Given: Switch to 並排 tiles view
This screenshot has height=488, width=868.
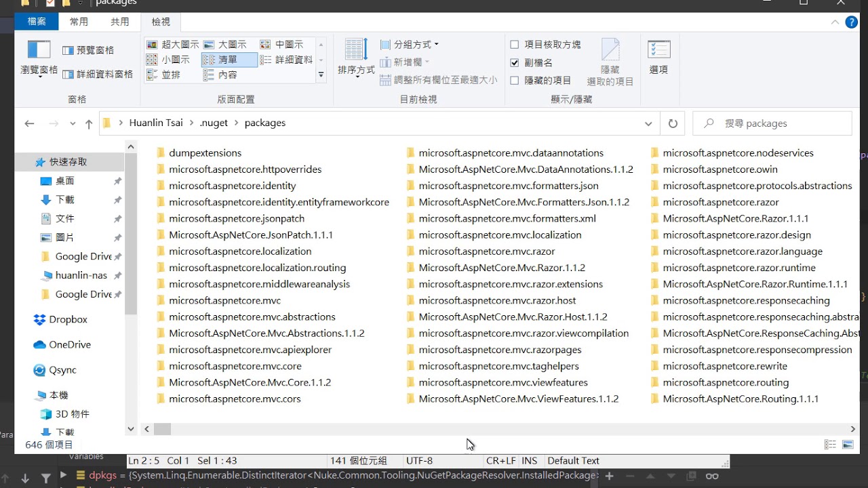Looking at the screenshot, I should click(163, 75).
